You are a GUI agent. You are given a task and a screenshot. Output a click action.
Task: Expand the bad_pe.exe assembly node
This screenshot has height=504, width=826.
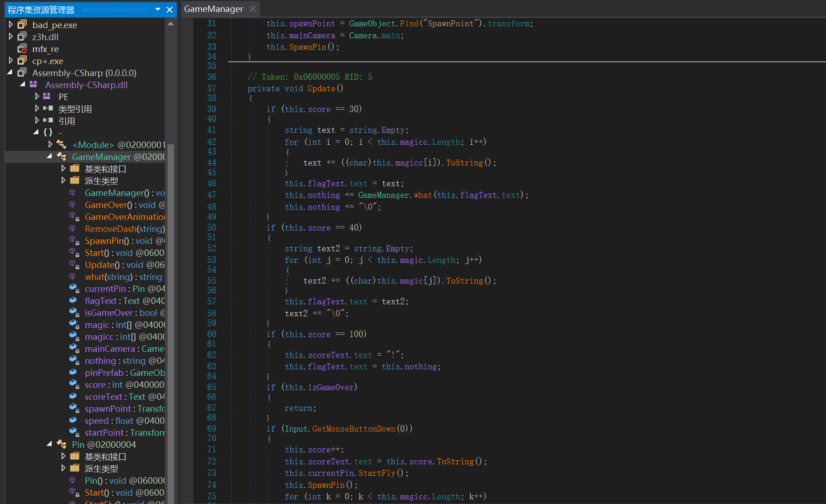click(x=11, y=24)
